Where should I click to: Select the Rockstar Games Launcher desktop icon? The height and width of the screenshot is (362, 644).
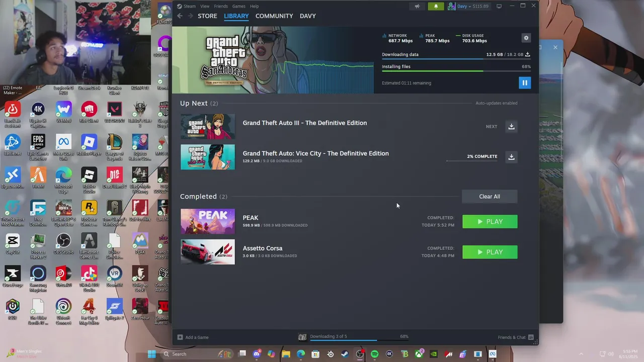pos(89,211)
